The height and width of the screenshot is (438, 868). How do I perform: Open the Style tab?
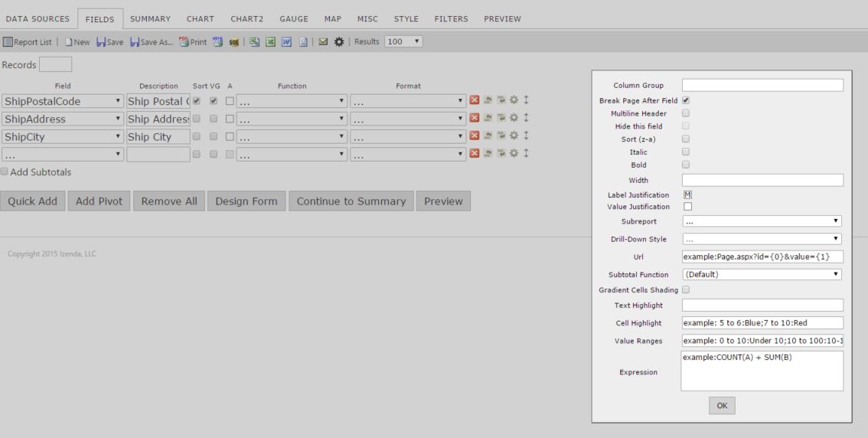(406, 19)
